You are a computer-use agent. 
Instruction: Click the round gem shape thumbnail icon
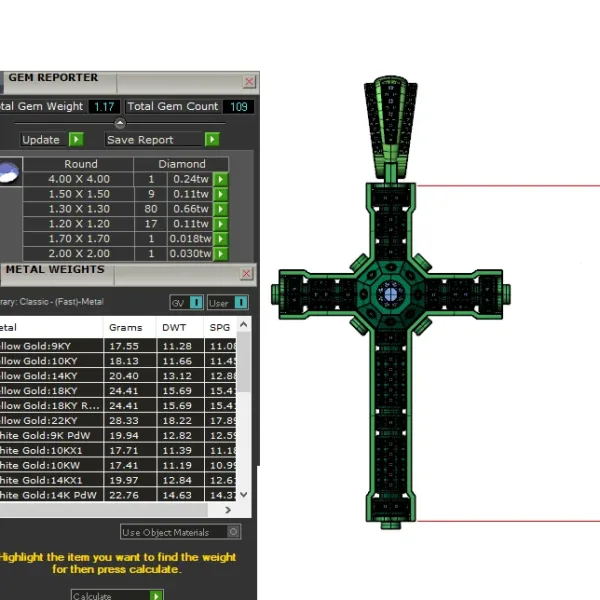pyautogui.click(x=9, y=172)
